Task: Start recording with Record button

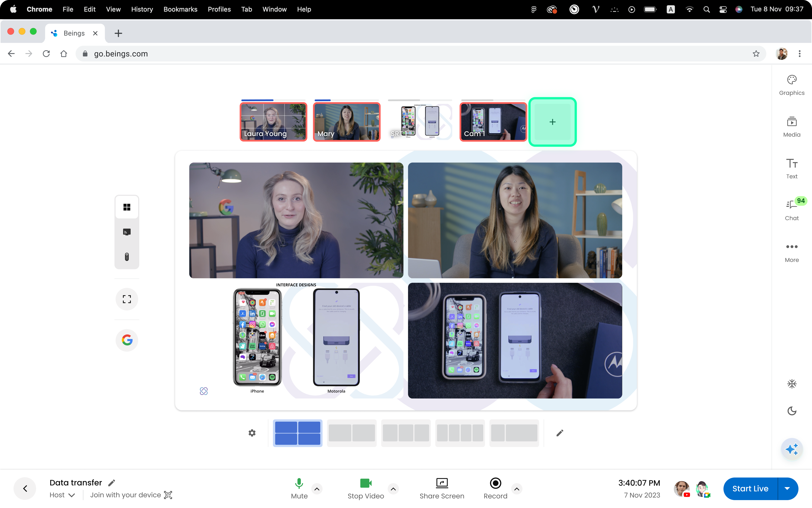Action: [495, 488]
